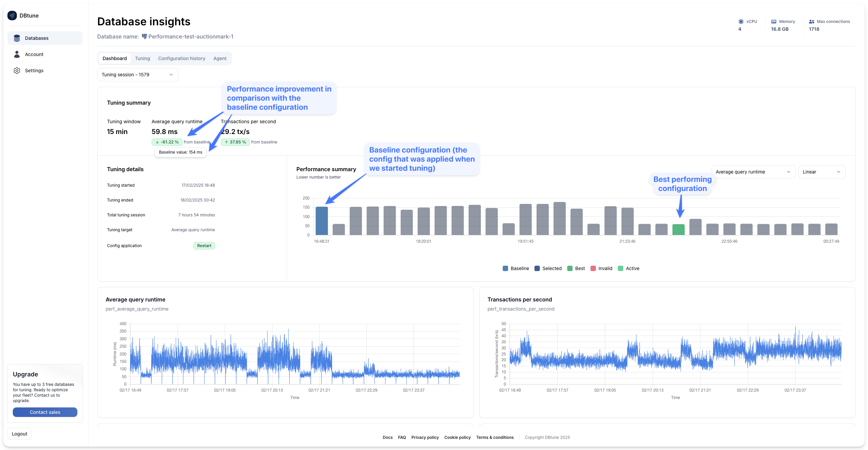Click the PostgreSQL elephant icon by the database name
The width and height of the screenshot is (868, 450).
click(x=144, y=36)
